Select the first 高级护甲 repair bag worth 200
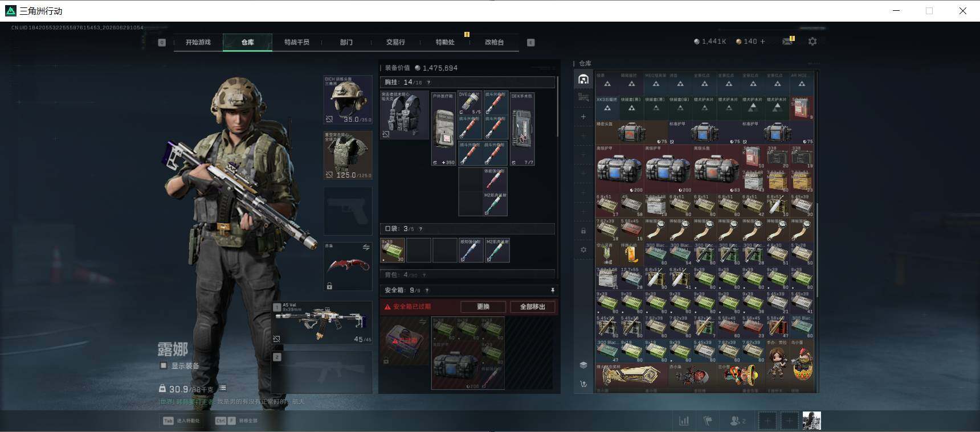Screen dimensions: 980x432 coord(619,169)
